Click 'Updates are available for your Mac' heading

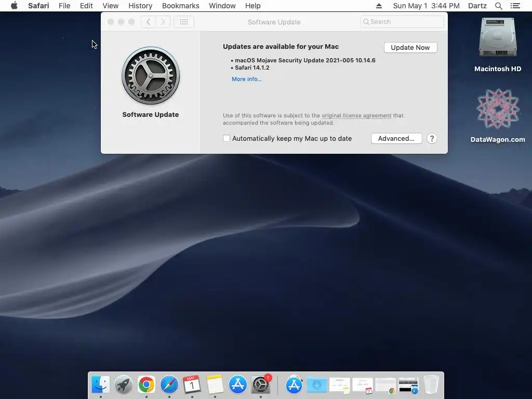coord(281,46)
